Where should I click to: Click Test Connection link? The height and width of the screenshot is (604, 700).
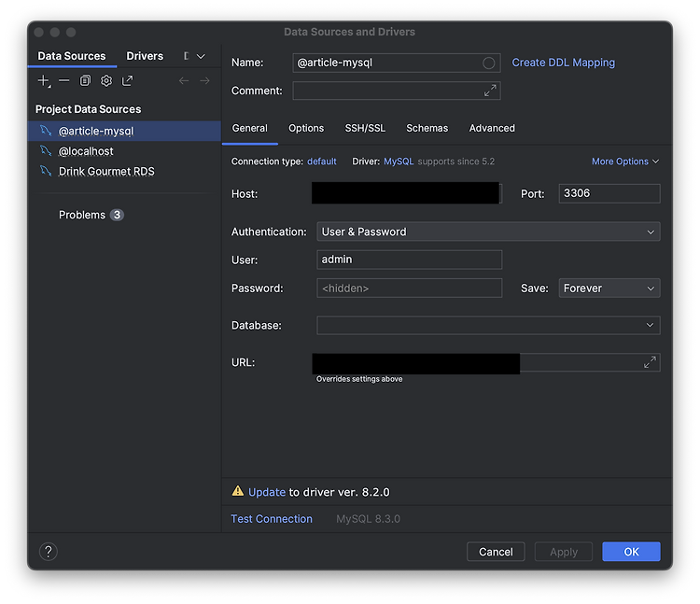tap(272, 519)
